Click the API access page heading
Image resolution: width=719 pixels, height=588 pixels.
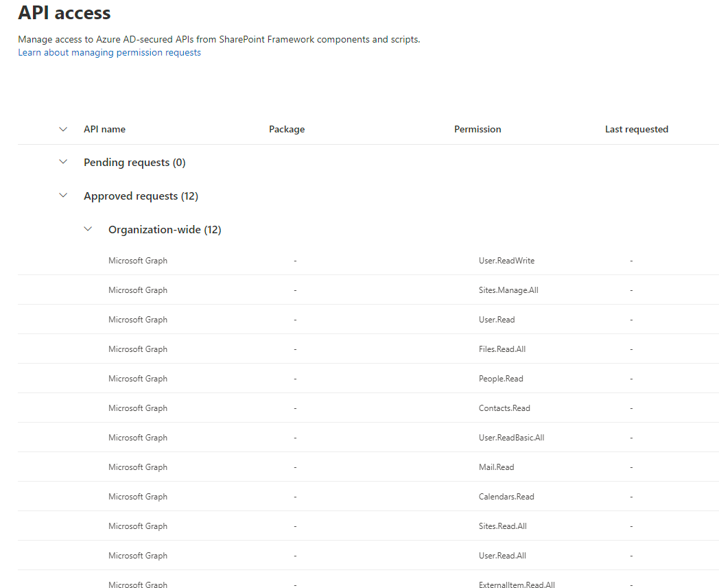(64, 13)
